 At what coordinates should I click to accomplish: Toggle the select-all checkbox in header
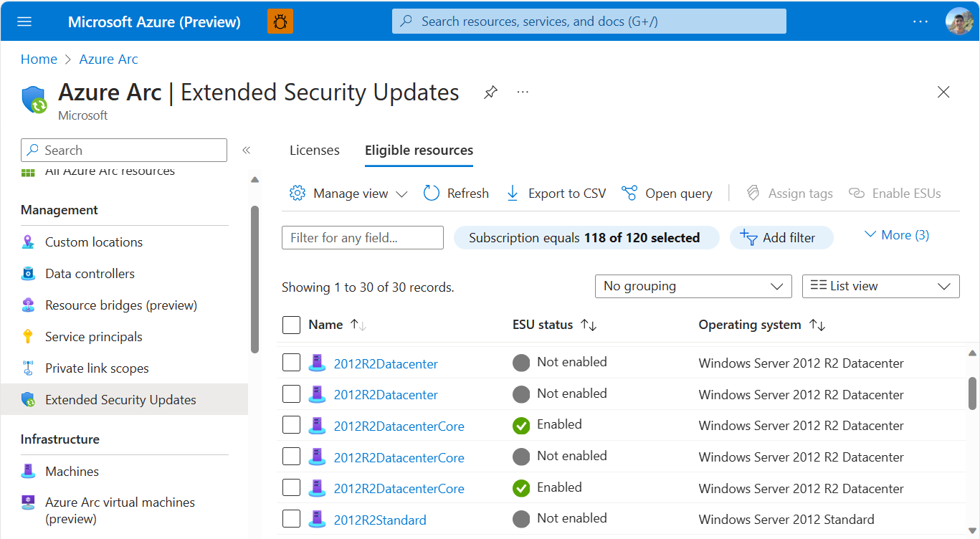coord(291,325)
